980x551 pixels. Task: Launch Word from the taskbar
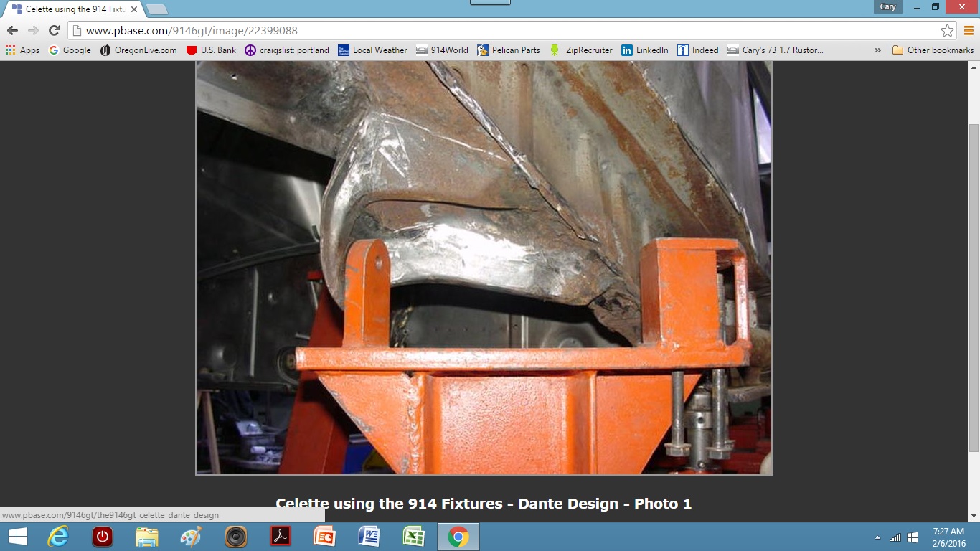coord(369,537)
